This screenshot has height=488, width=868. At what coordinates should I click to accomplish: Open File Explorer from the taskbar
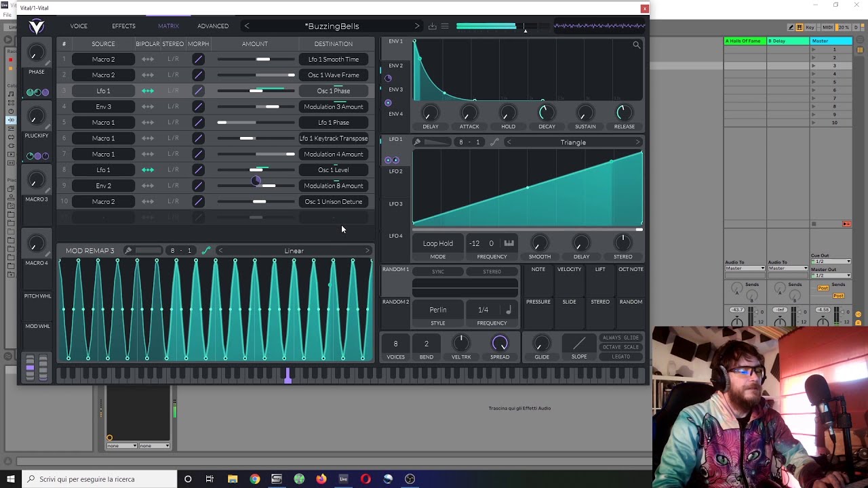(x=233, y=479)
